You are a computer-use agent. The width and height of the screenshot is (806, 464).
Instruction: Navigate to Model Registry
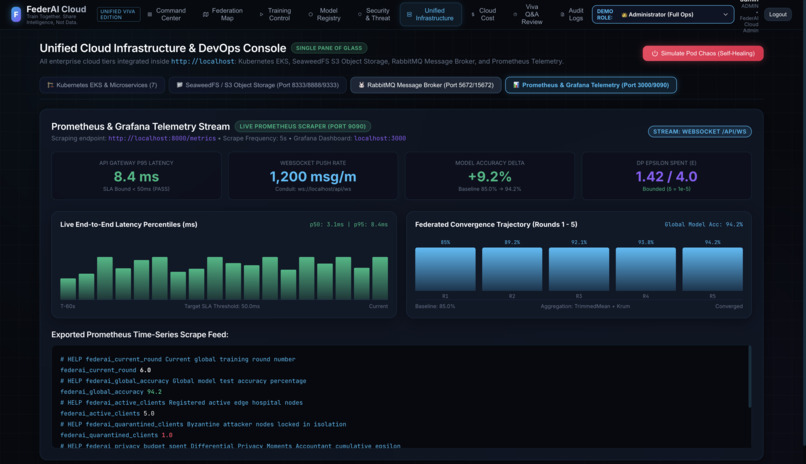tap(324, 14)
